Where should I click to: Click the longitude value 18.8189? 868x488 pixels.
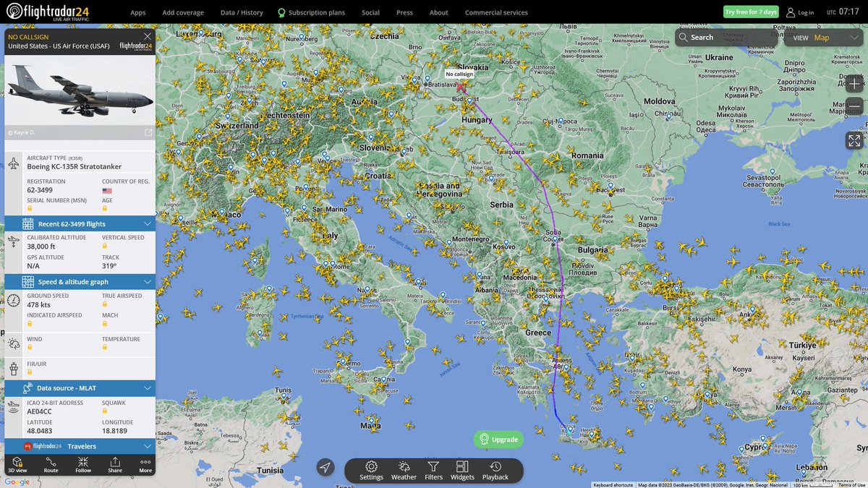(x=115, y=430)
